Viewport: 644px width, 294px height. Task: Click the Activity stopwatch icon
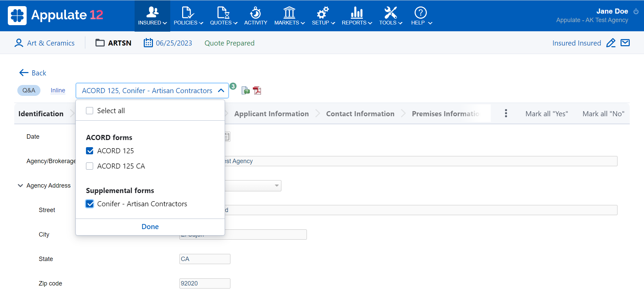pos(256,13)
